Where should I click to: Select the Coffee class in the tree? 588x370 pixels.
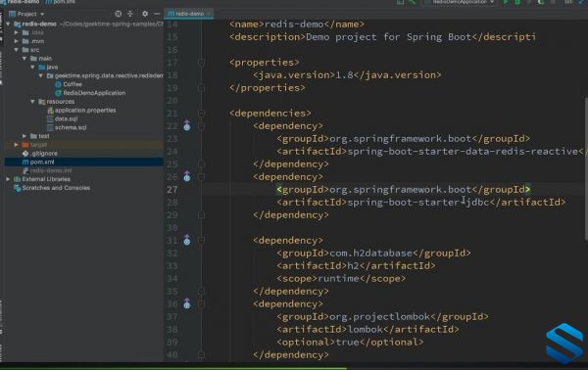coord(73,84)
